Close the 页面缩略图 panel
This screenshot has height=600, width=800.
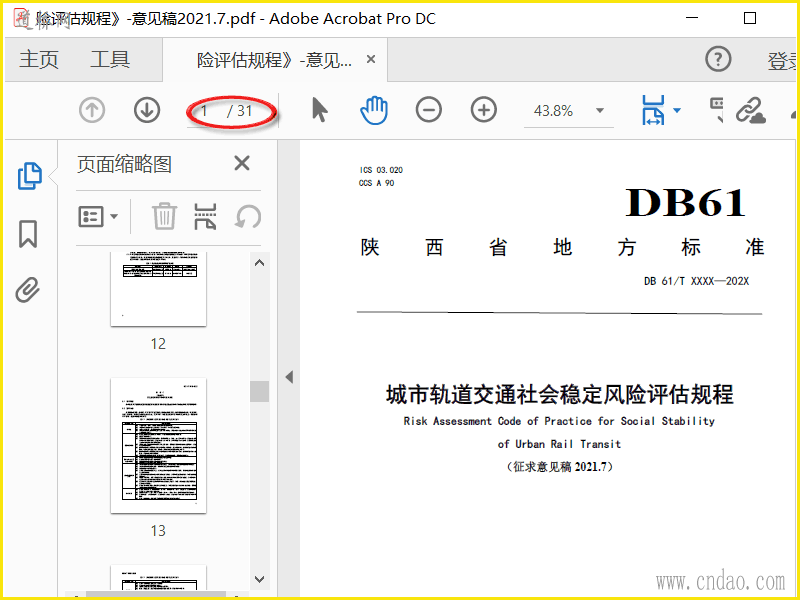[242, 164]
